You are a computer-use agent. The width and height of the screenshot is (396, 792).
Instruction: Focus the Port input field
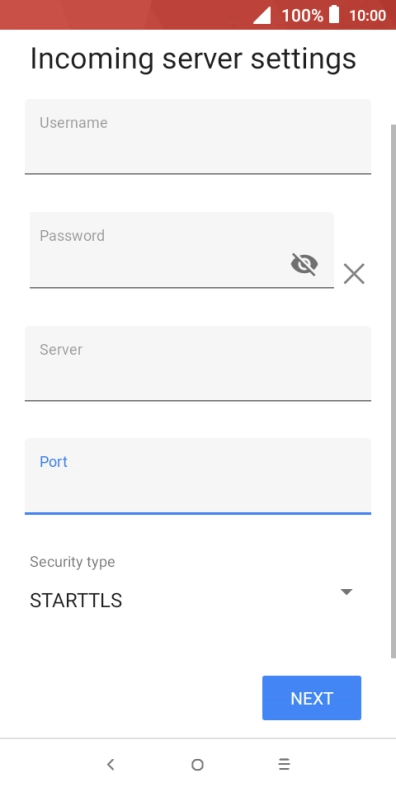tap(198, 476)
